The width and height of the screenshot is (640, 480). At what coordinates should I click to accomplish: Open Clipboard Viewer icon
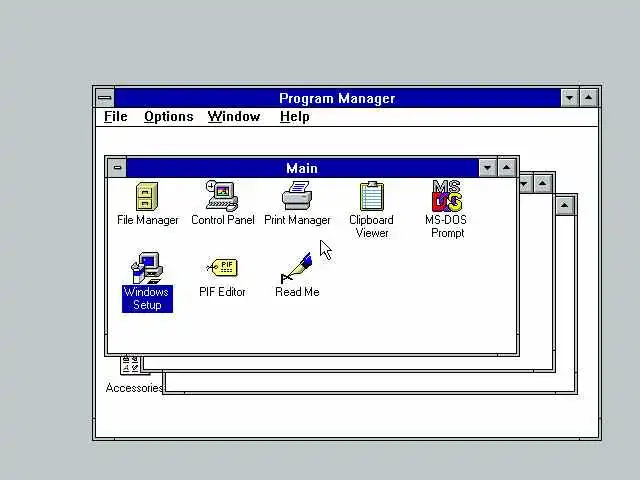[x=371, y=196]
